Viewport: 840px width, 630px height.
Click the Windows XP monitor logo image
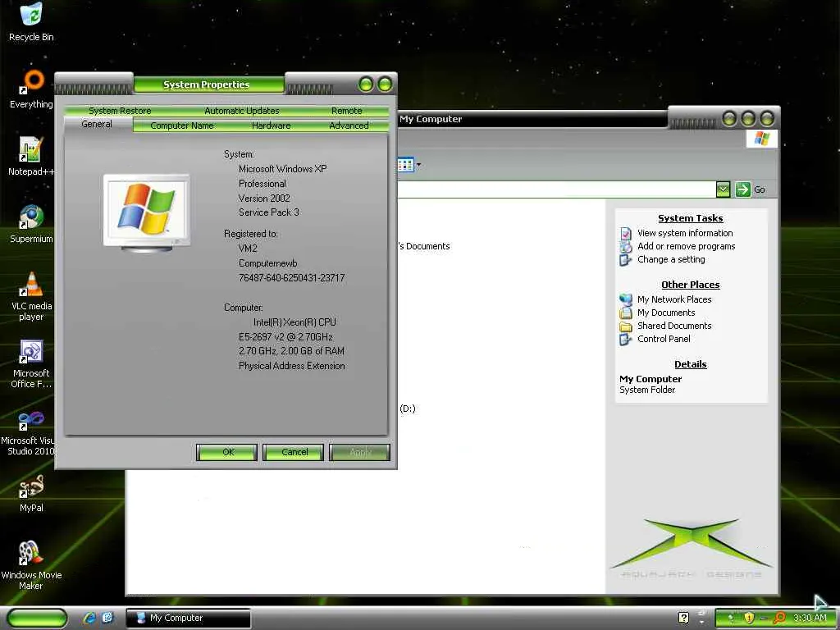coord(147,212)
